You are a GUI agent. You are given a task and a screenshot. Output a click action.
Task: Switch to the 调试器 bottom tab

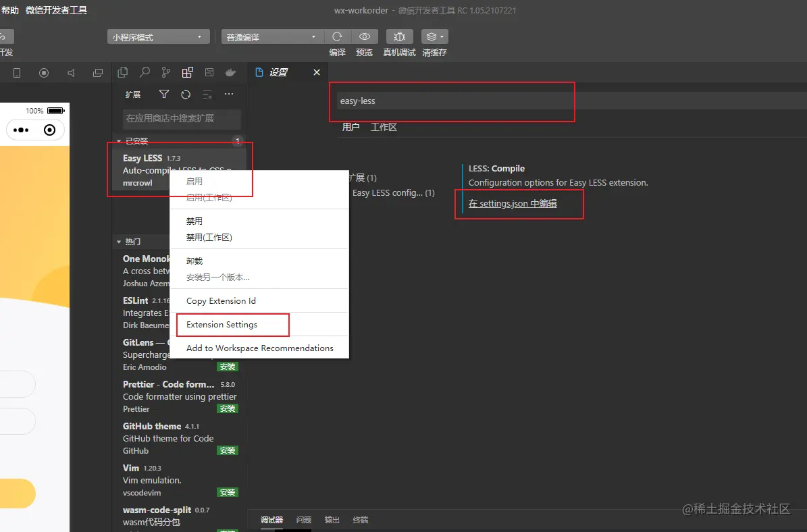(271, 520)
